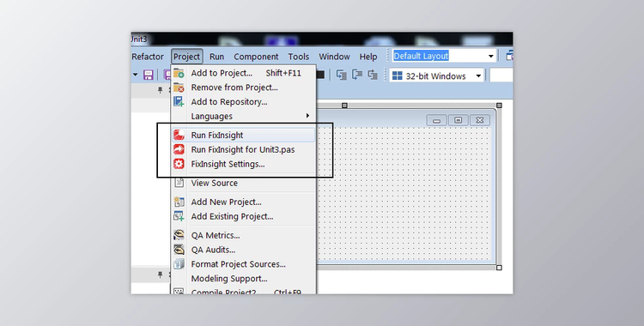
Task: Open the Tools menu
Action: click(299, 57)
